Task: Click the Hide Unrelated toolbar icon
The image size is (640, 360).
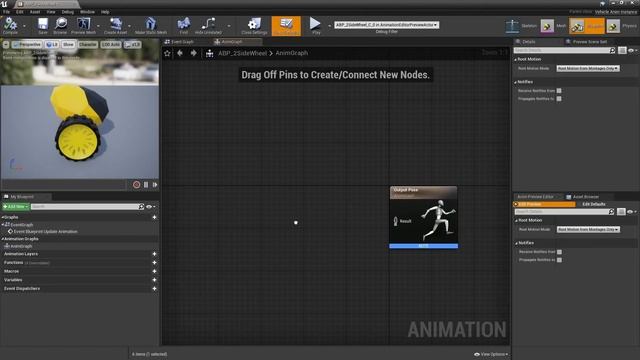Action: tap(208, 25)
